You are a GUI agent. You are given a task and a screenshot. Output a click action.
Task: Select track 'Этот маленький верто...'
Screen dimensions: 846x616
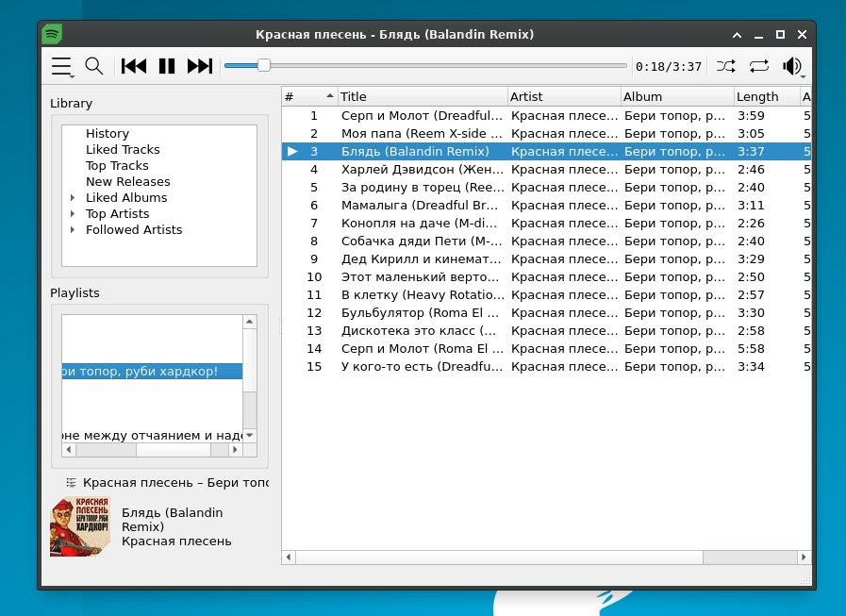546,277
